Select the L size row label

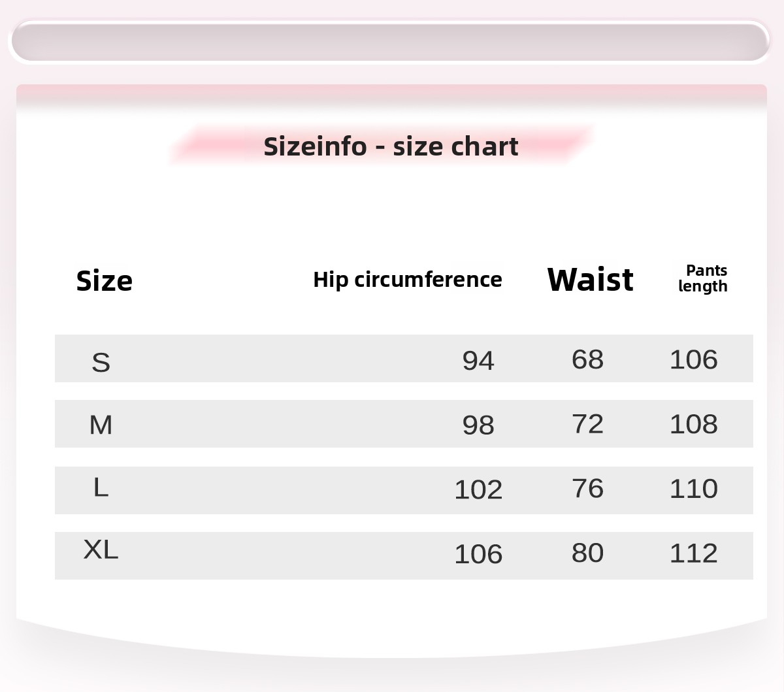pyautogui.click(x=101, y=487)
